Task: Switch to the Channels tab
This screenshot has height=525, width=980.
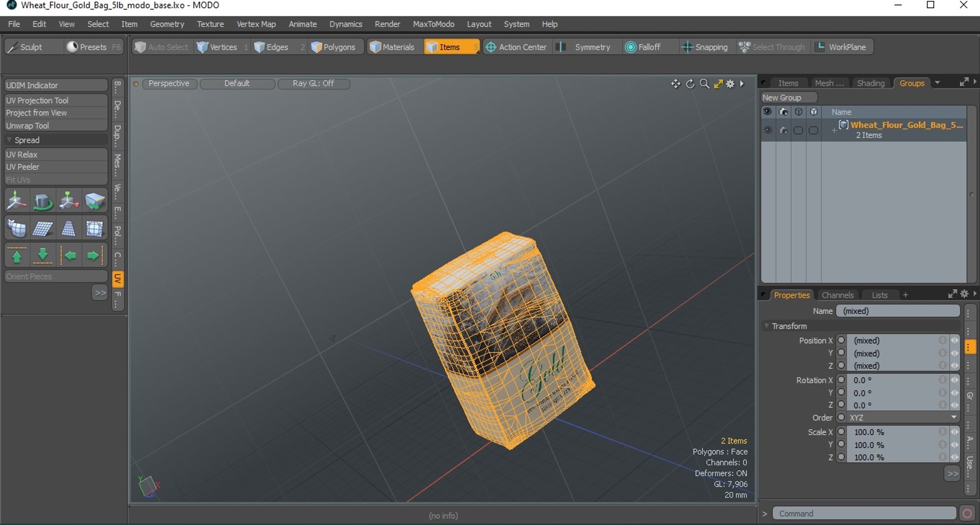Action: pos(838,295)
